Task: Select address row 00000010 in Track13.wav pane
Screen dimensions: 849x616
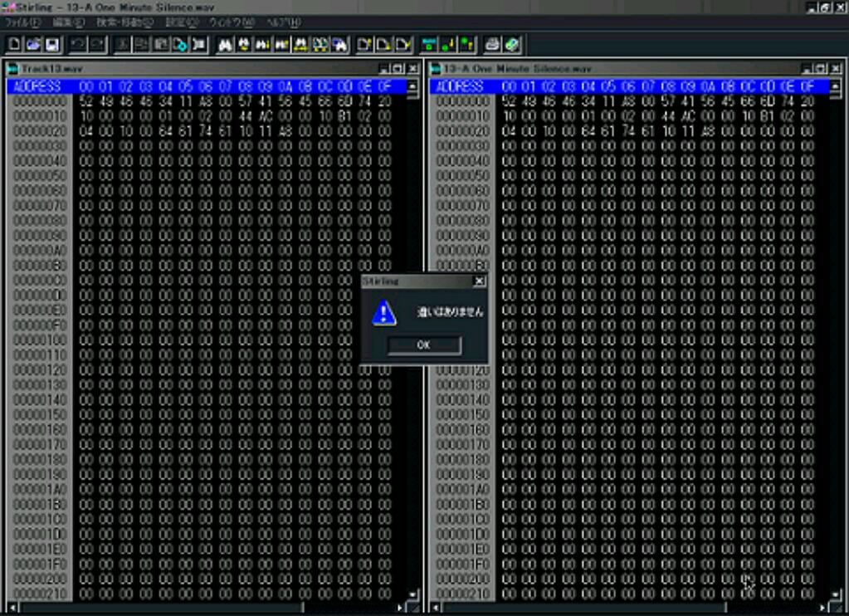Action: 40,116
